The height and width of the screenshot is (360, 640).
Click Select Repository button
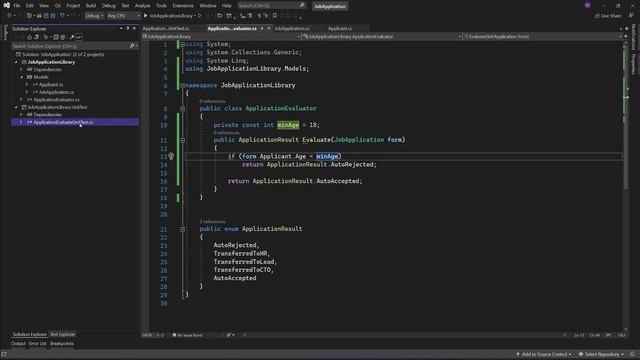tap(601, 354)
